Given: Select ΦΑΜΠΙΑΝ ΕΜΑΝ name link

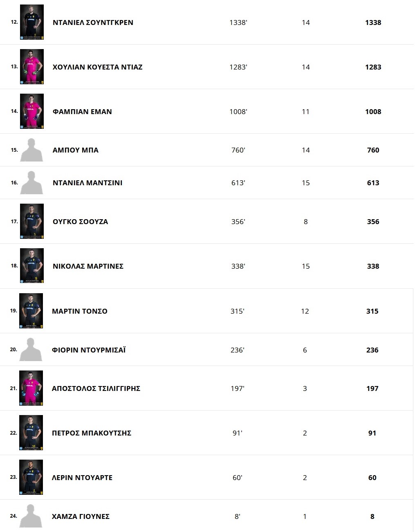Looking at the screenshot, I should 82,112.
